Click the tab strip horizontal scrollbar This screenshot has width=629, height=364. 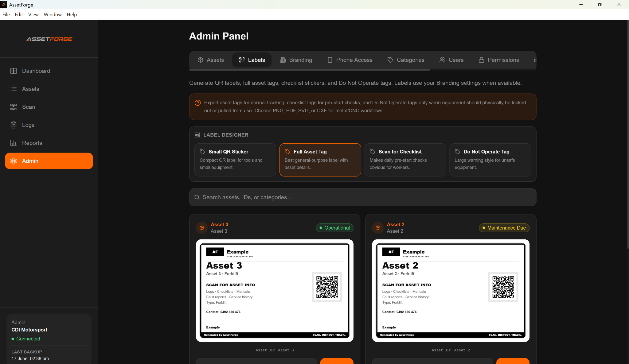click(x=310, y=70)
